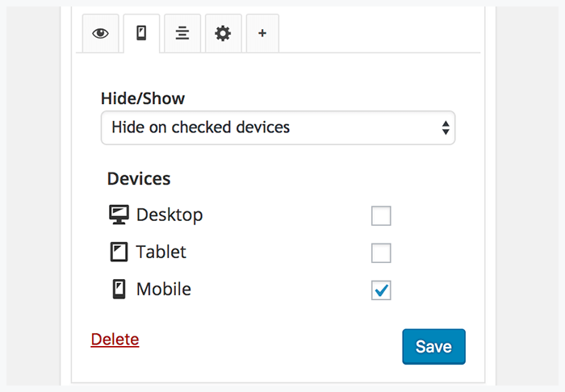
Task: Click the tablet device icon
Action: [x=119, y=252]
